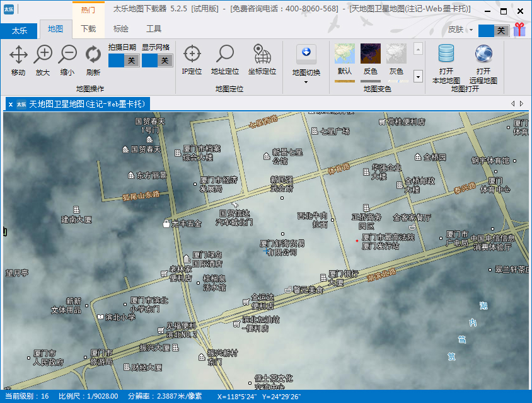Click the 振兴大厦 map label

154,348
